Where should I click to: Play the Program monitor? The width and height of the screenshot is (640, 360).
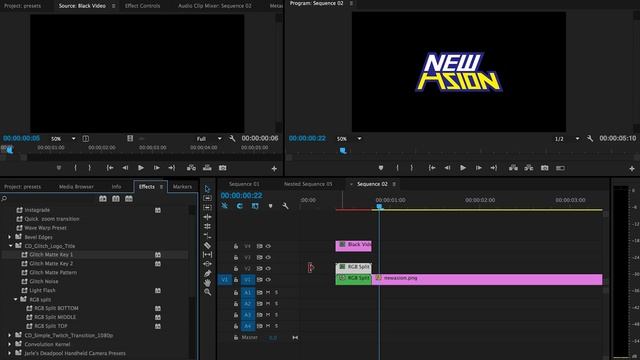pyautogui.click(x=463, y=168)
